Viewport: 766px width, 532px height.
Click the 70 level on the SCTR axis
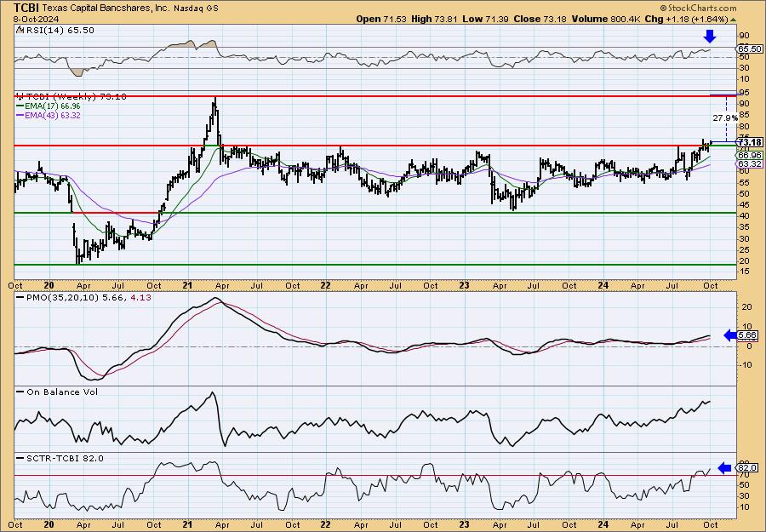[744, 475]
